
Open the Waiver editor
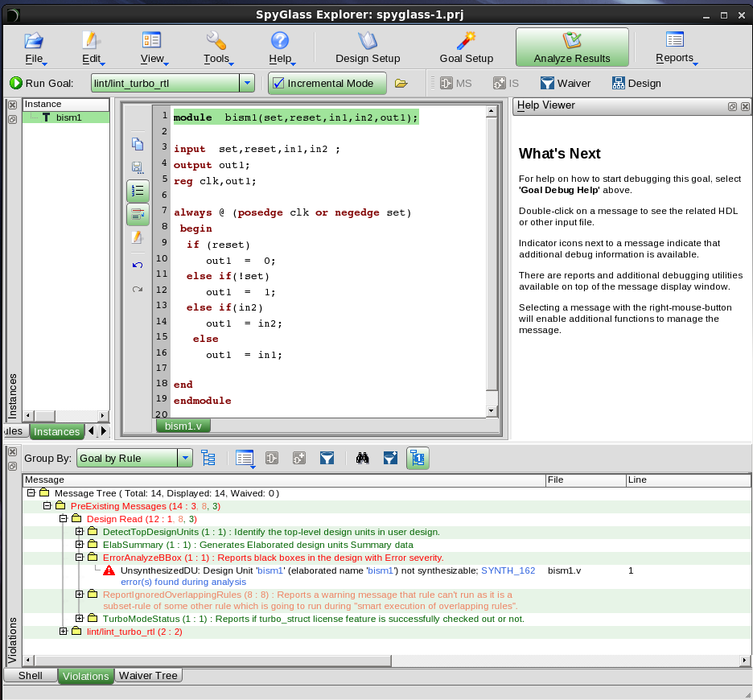tap(566, 84)
